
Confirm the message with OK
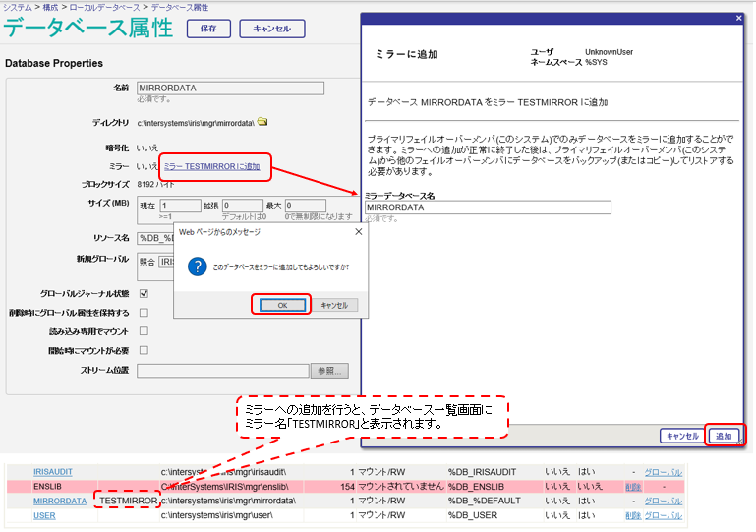click(x=280, y=305)
